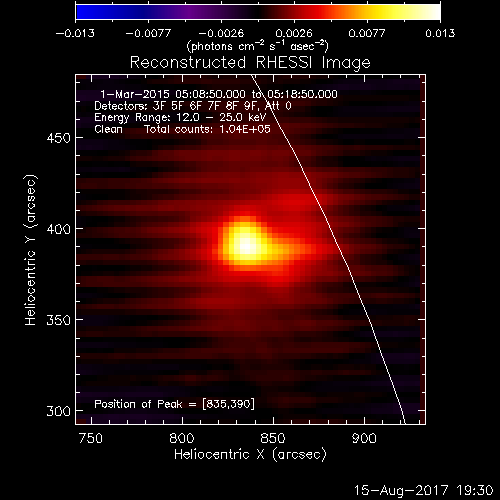Click the X-axis tick label '900'
The height and width of the screenshot is (500, 500).
point(364,438)
